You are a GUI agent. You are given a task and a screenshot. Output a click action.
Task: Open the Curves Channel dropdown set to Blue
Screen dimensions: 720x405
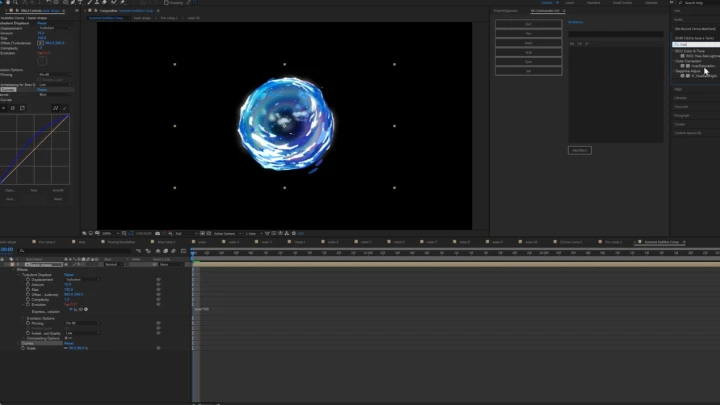tap(55, 95)
